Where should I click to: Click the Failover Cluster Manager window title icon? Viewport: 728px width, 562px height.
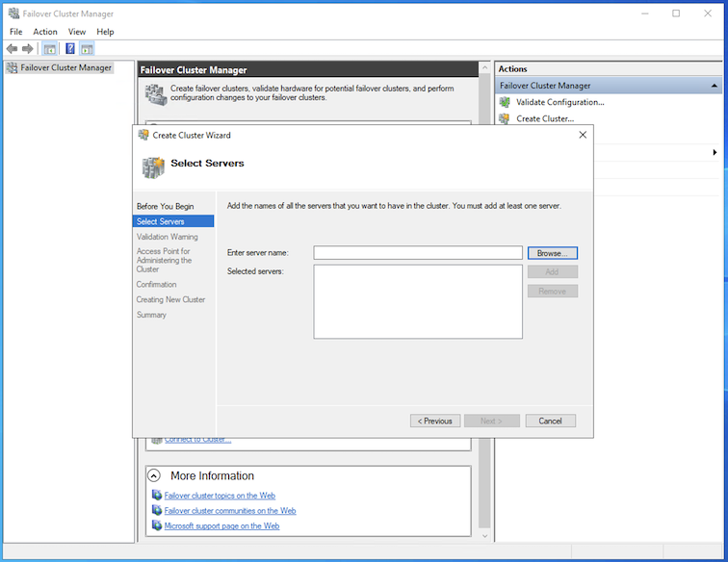[13, 13]
